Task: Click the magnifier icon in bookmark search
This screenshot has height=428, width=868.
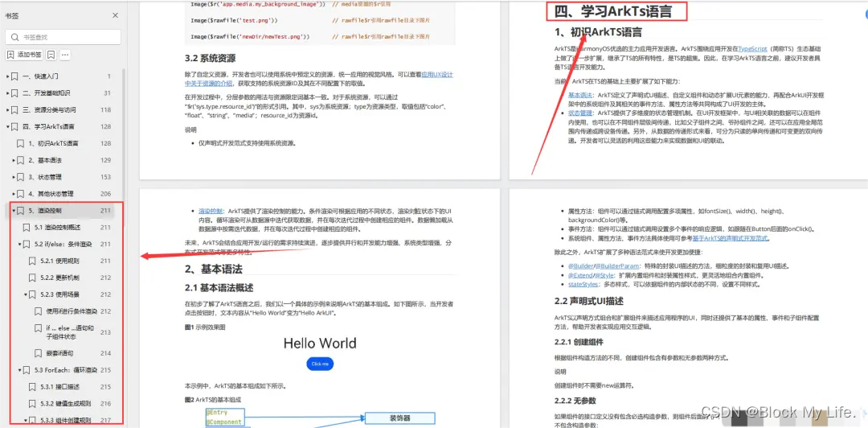Action: point(15,37)
